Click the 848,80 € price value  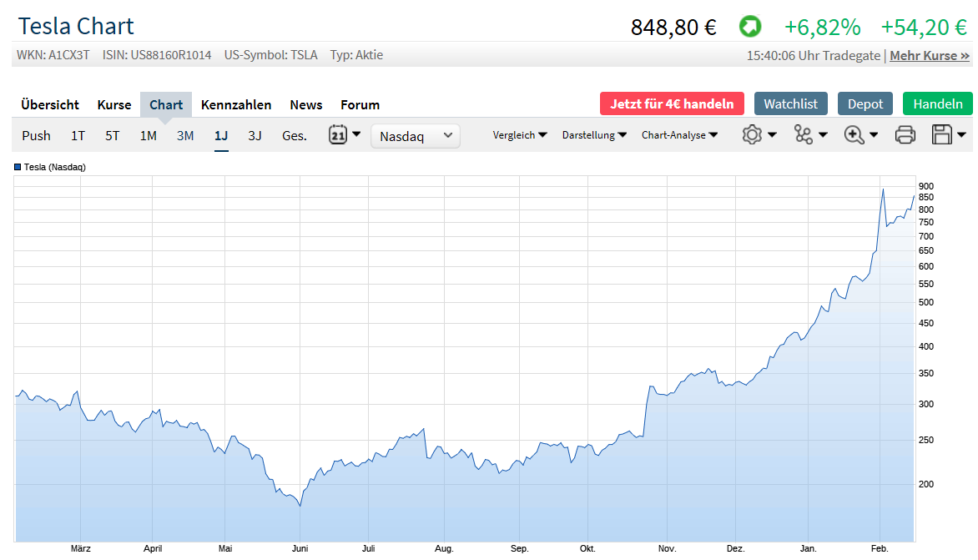673,27
